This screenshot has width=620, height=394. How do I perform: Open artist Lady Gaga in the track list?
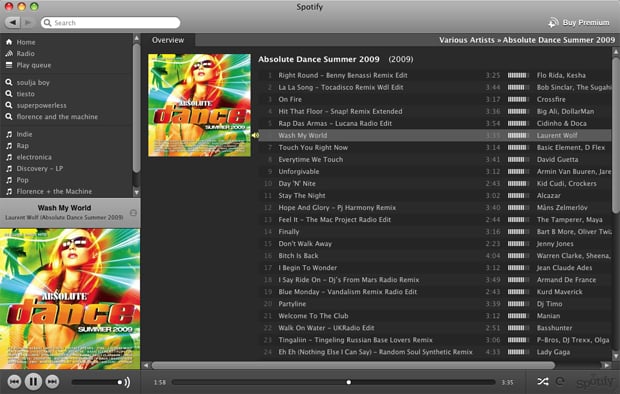point(553,352)
